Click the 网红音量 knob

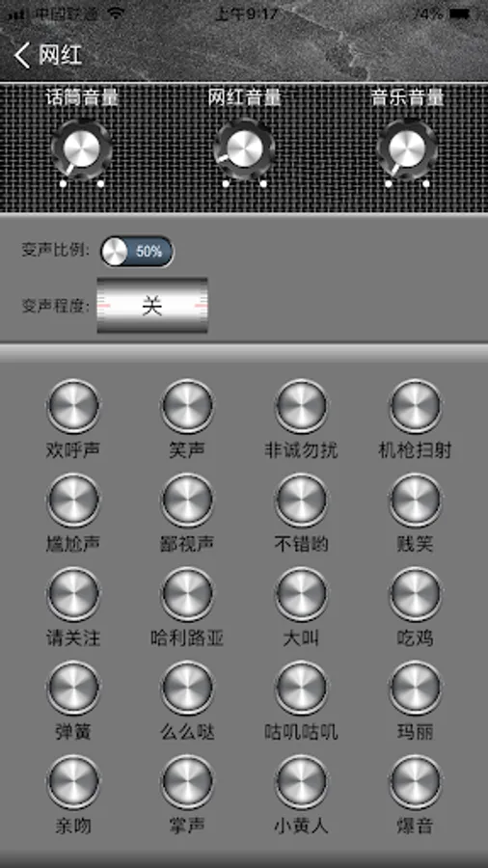[x=244, y=149]
